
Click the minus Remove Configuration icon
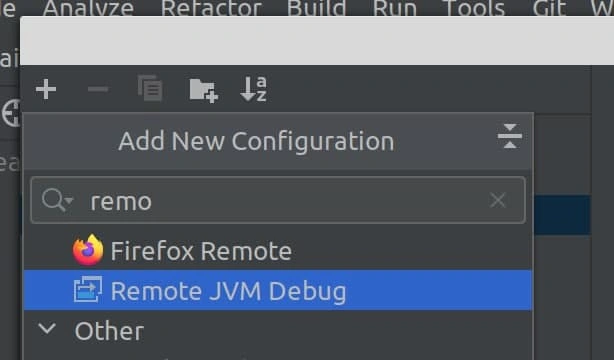98,90
